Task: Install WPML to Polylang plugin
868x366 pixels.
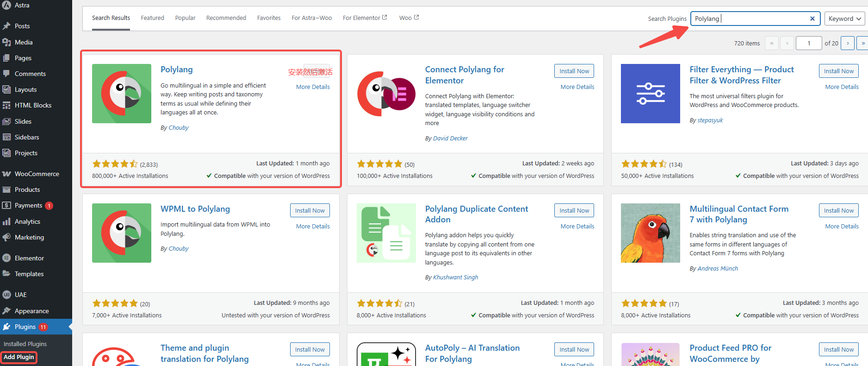Action: coord(310,210)
